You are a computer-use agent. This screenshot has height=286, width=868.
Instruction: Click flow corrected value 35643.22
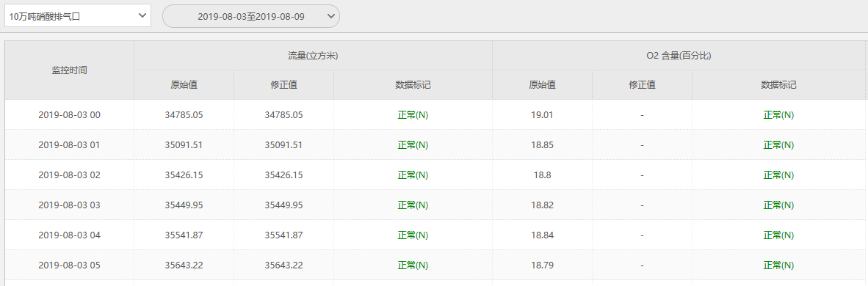click(284, 265)
